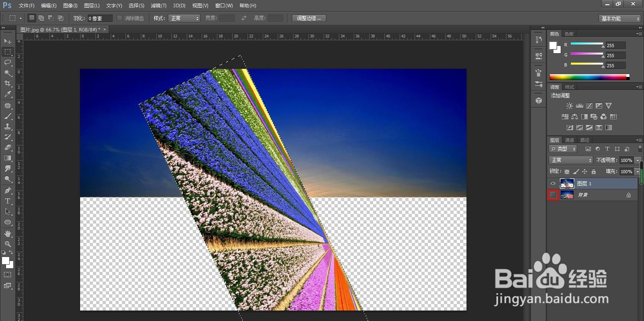Toggle the 消除锯齿 anti-alias checkbox
644x321 pixels.
(120, 18)
